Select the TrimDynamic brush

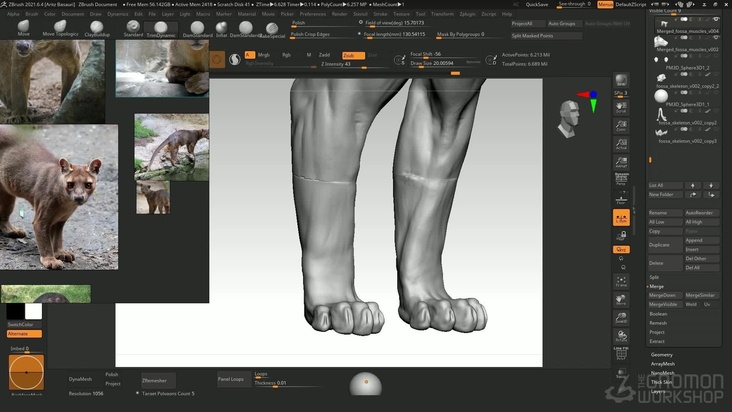(161, 29)
